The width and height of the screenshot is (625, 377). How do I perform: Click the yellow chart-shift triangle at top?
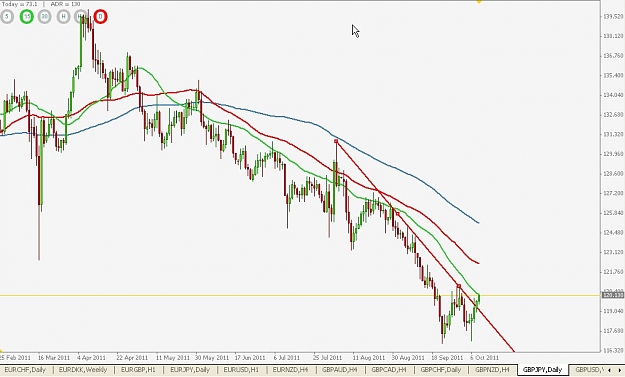(479, 2)
